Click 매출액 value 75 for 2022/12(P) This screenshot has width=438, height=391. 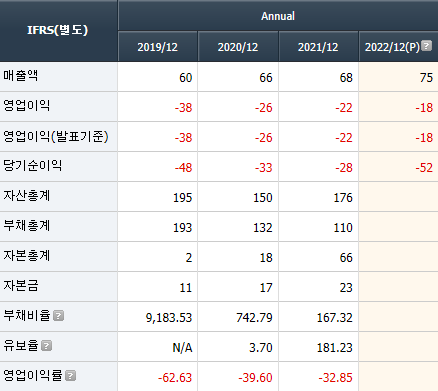click(x=426, y=78)
